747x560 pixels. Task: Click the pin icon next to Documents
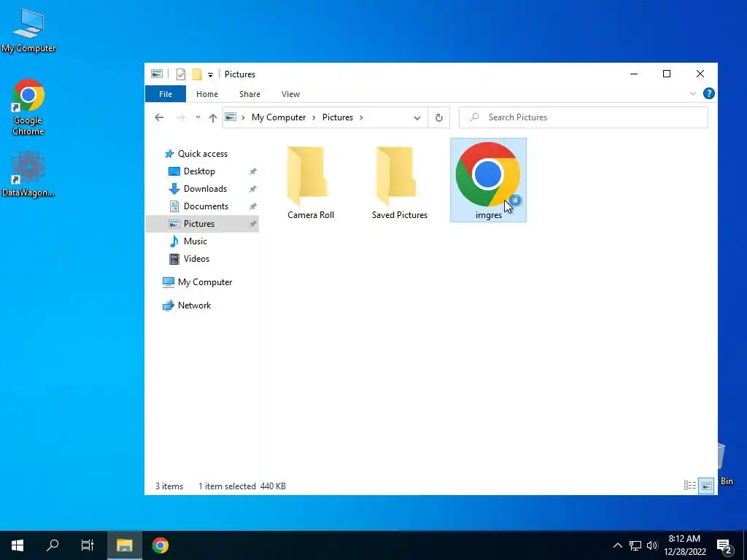(252, 206)
